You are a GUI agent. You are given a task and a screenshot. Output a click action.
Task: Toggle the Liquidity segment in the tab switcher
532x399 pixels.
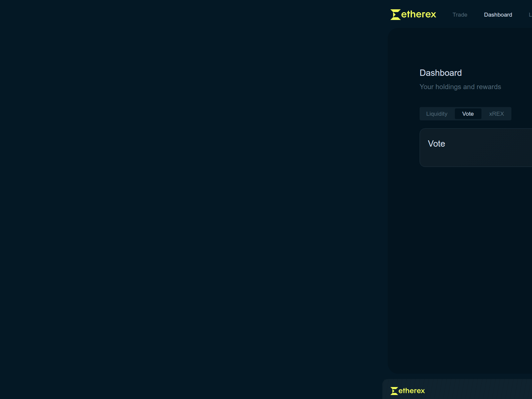437,114
